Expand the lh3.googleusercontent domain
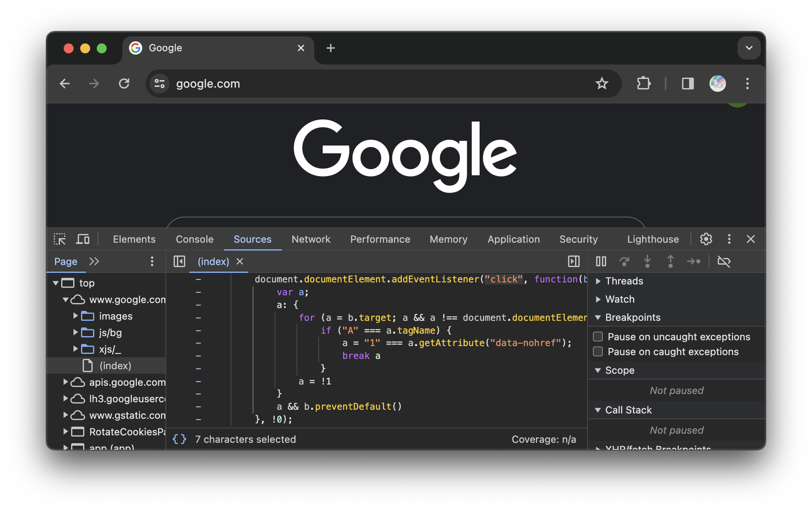Screen dimensions: 812x511 click(65, 399)
